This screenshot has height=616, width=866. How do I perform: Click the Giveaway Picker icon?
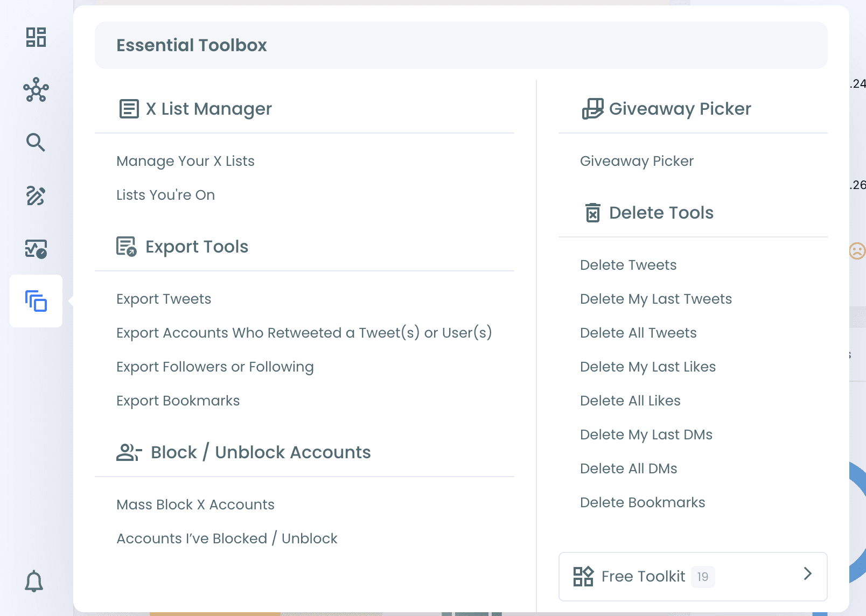[592, 108]
